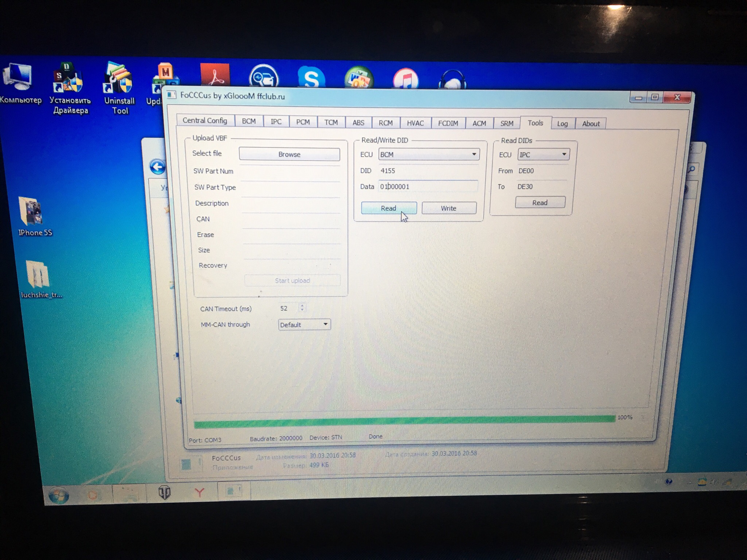Open the Установить Драйвера desktop shortcut
This screenshot has height=560, width=747.
coord(70,89)
